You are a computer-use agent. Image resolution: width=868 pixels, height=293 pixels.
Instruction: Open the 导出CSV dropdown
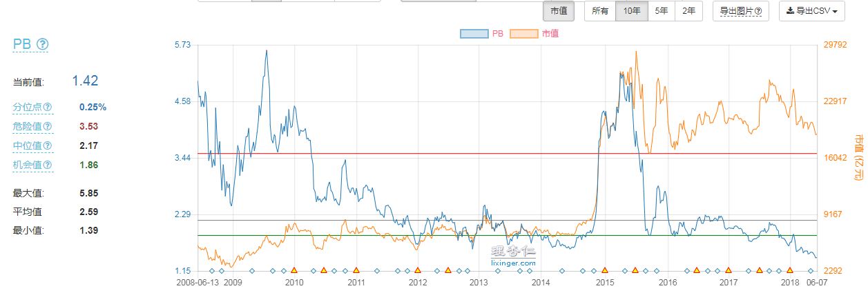[811, 11]
